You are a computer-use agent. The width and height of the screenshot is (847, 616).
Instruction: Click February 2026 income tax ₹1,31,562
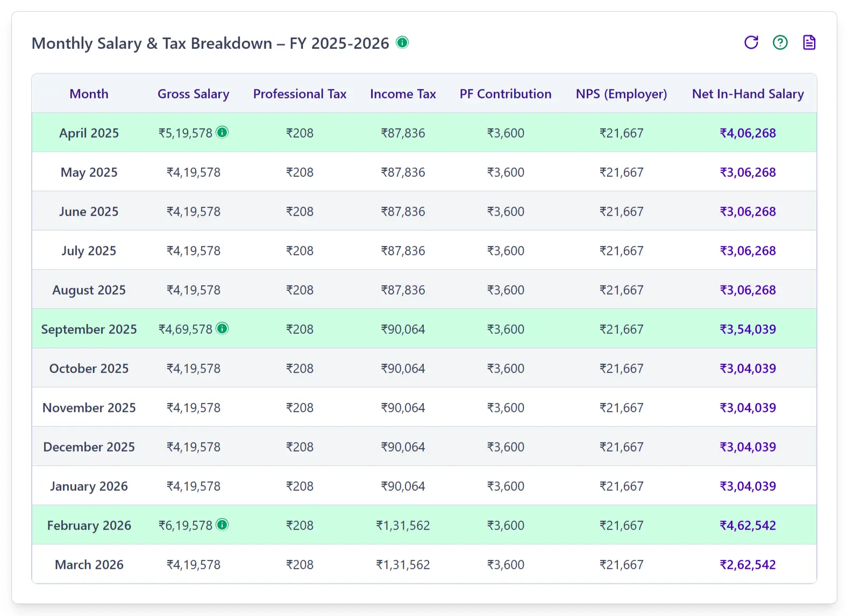click(403, 526)
